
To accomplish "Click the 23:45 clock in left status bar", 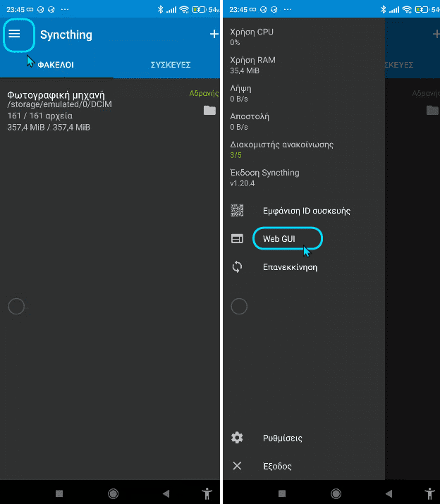I will pyautogui.click(x=16, y=10).
